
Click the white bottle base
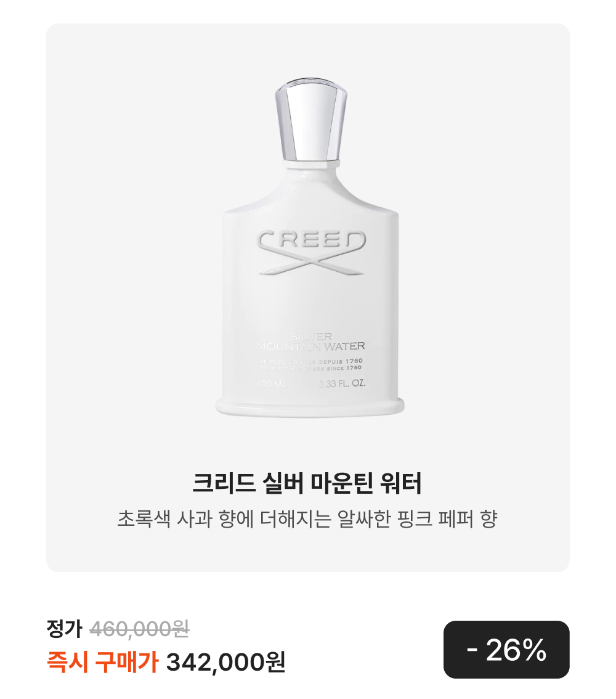pyautogui.click(x=310, y=407)
